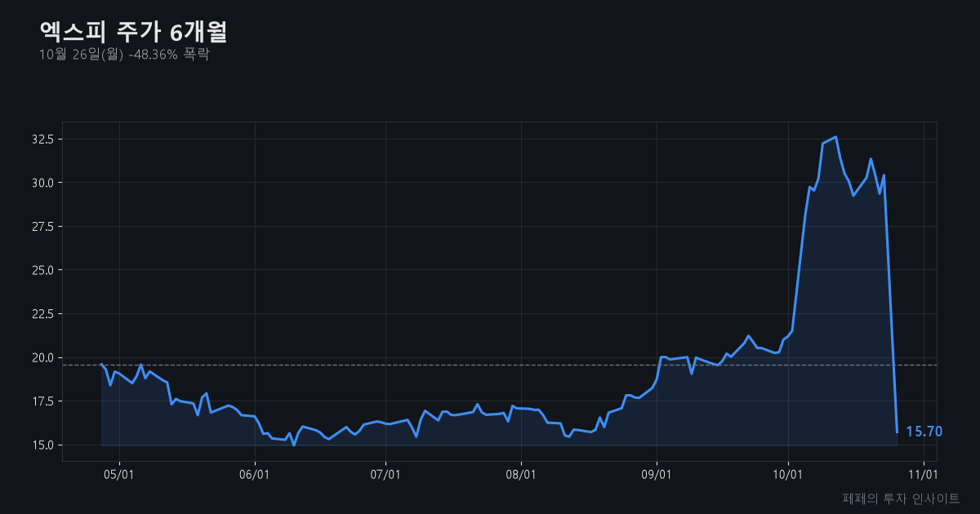Click the 06/01 x-axis date label
The height and width of the screenshot is (514, 980).
coord(255,473)
